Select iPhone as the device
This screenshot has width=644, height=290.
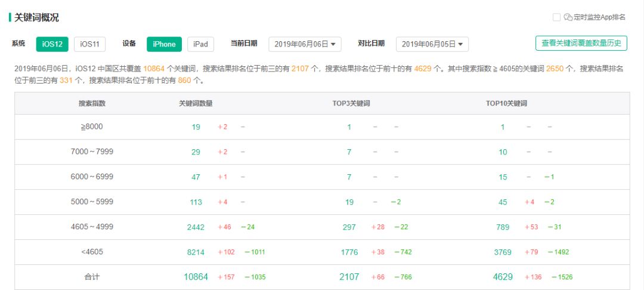click(164, 44)
